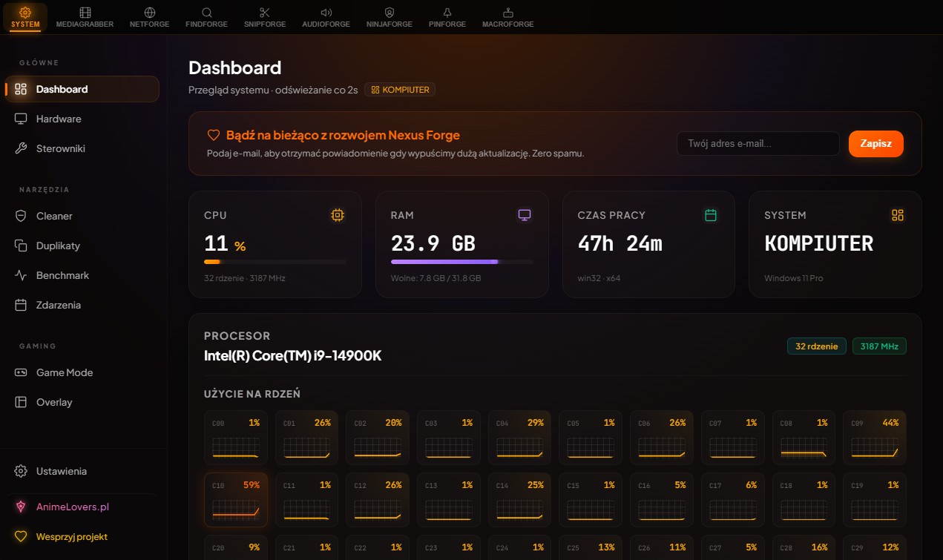Select core C08 usage tile
Image resolution: width=943 pixels, height=560 pixels.
[804, 438]
